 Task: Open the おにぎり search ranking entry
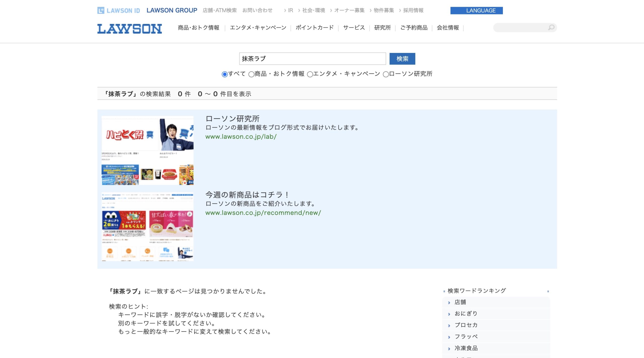click(x=466, y=313)
